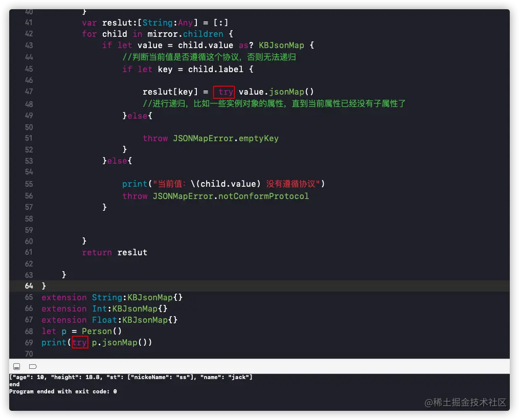This screenshot has width=519, height=420.
Task: Click 'return reslut' on line 61
Action: [x=115, y=252]
